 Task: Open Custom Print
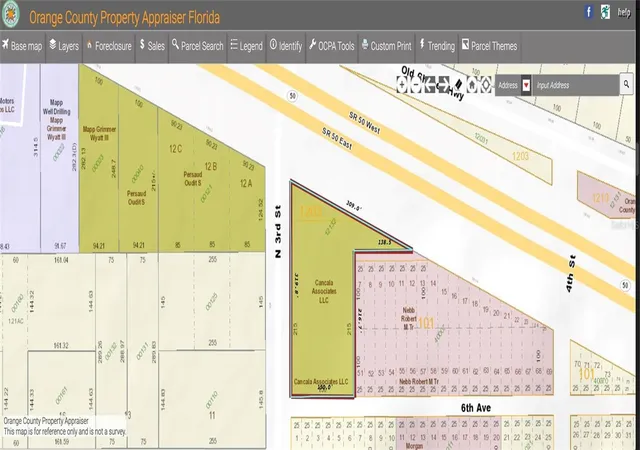[x=387, y=46]
